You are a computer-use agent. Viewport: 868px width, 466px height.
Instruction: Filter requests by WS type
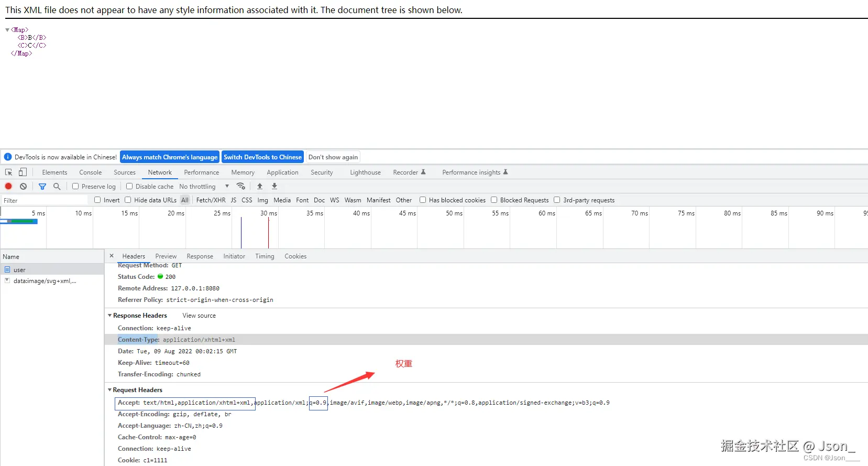tap(335, 200)
